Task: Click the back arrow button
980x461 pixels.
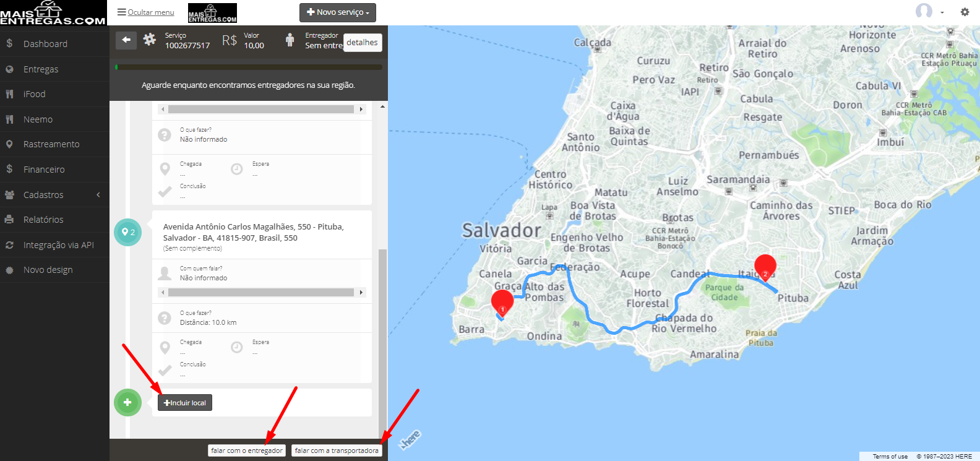Action: pos(126,40)
